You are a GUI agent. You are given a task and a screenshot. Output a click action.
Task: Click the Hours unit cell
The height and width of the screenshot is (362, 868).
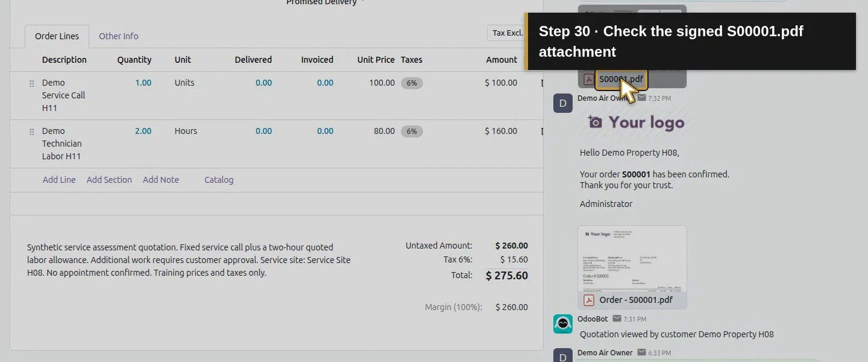pyautogui.click(x=186, y=132)
